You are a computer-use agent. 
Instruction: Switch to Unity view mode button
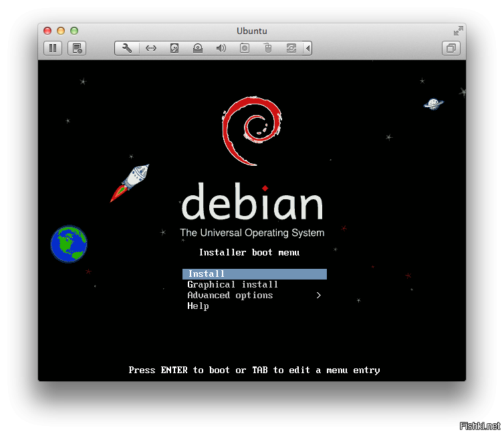(451, 48)
